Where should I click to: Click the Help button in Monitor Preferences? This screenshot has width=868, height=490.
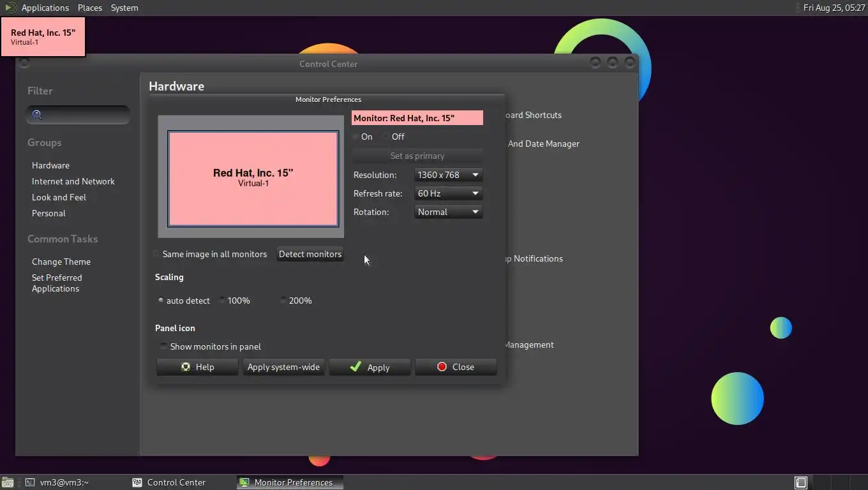point(197,367)
